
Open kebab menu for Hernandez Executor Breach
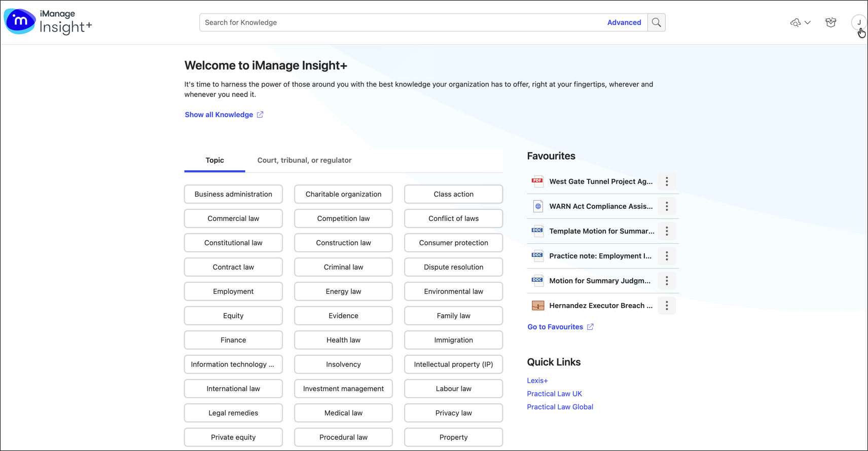pyautogui.click(x=667, y=306)
